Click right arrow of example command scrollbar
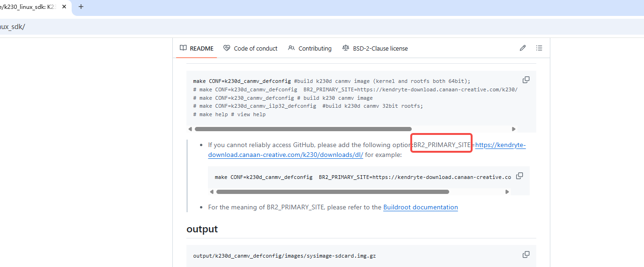 coord(507,192)
